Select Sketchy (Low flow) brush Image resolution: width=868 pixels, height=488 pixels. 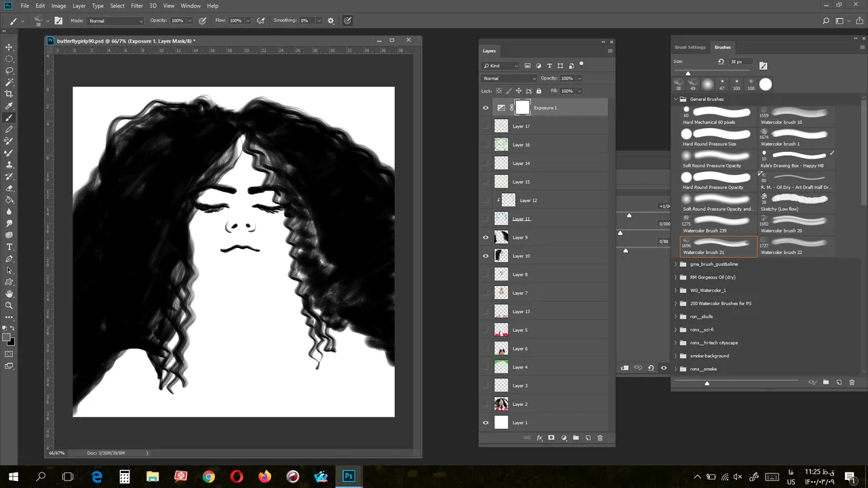pos(796,203)
